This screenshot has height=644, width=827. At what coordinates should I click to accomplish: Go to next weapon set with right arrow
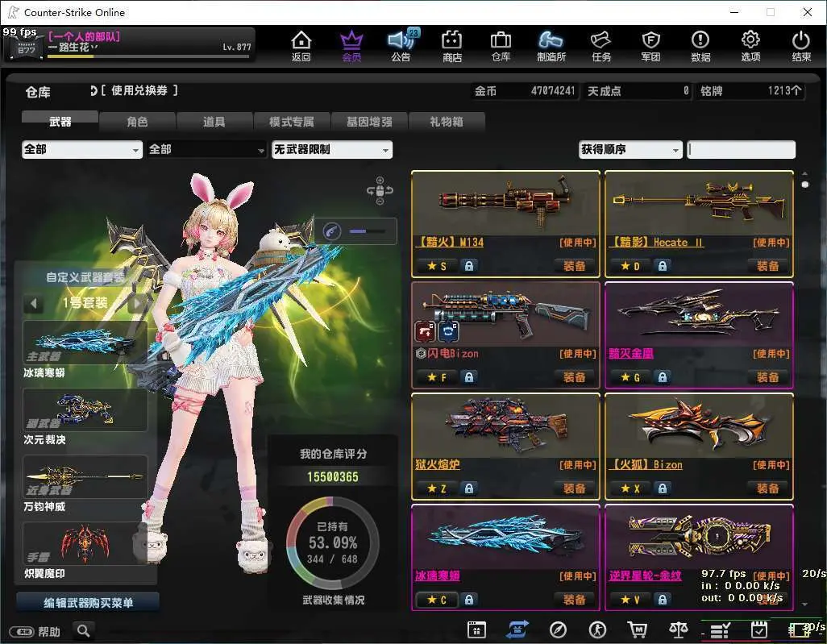pyautogui.click(x=136, y=303)
